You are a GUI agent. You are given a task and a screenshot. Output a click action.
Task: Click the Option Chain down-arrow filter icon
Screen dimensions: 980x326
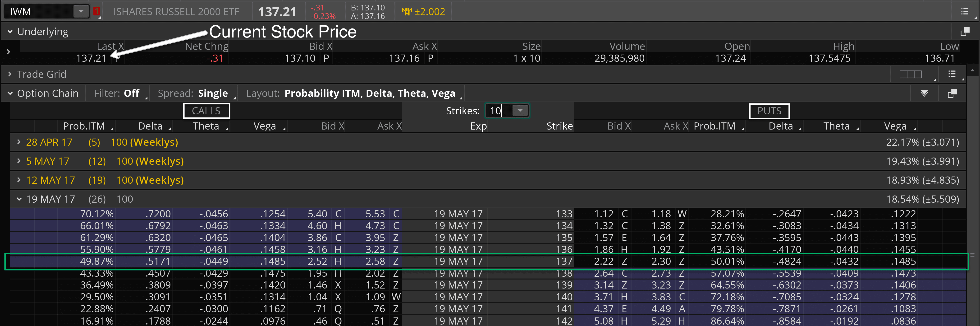pyautogui.click(x=924, y=93)
